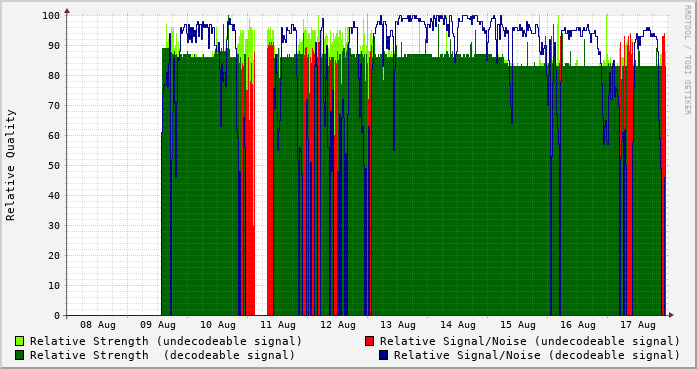The width and height of the screenshot is (697, 369).
Task: Click the 17 Aug date label
Action: click(x=638, y=325)
